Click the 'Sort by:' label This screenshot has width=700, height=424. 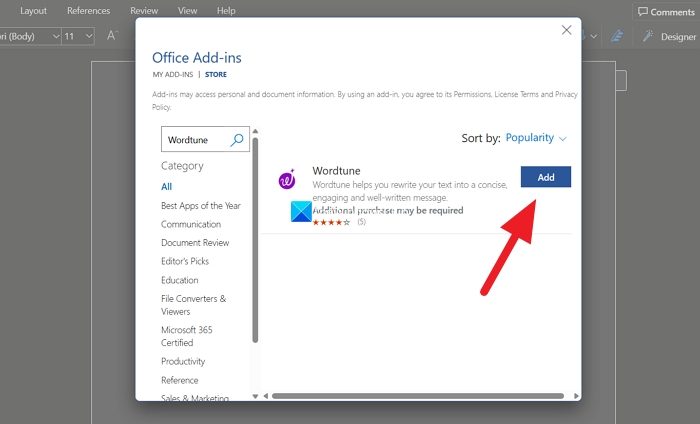tap(481, 138)
